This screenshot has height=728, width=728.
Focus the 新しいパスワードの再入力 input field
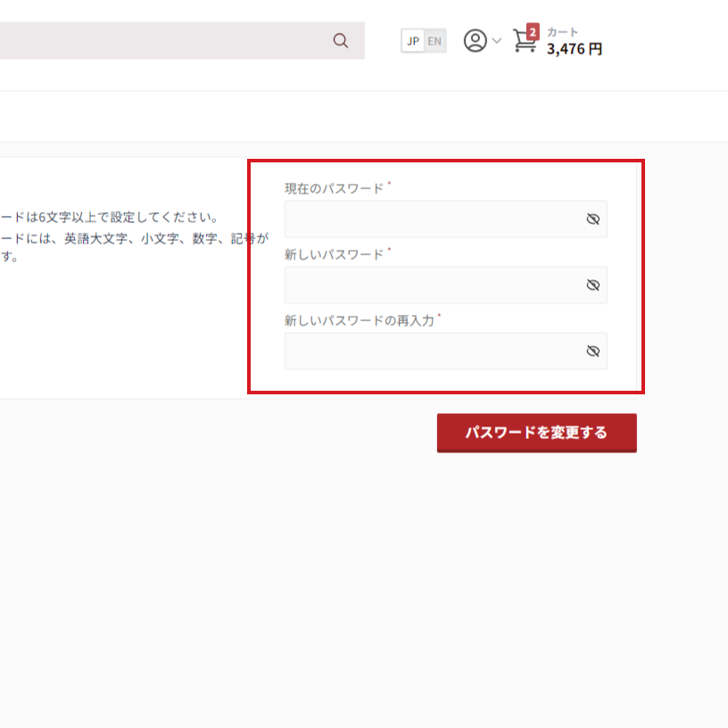point(445,351)
